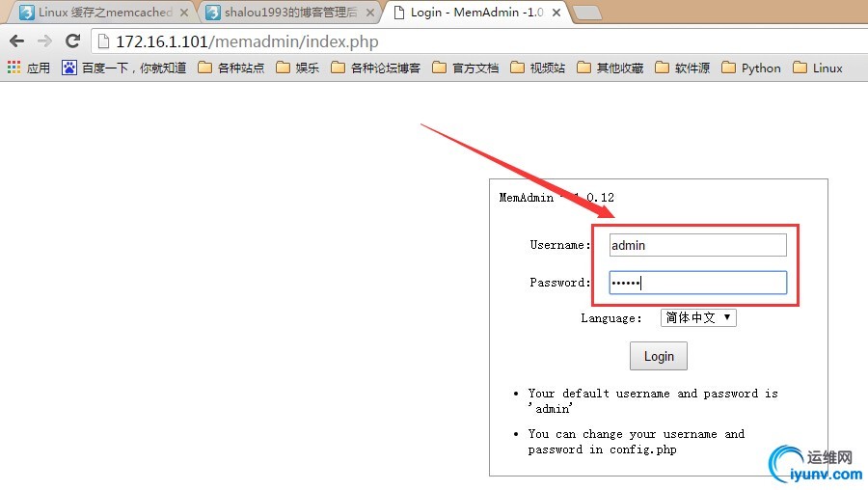Open the 官方文档 bookmark folder
Image resolution: width=868 pixels, height=490 pixels.
[x=466, y=68]
